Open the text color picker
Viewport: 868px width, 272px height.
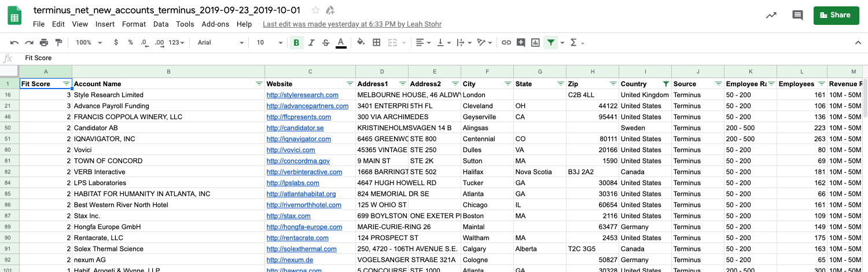pos(341,42)
